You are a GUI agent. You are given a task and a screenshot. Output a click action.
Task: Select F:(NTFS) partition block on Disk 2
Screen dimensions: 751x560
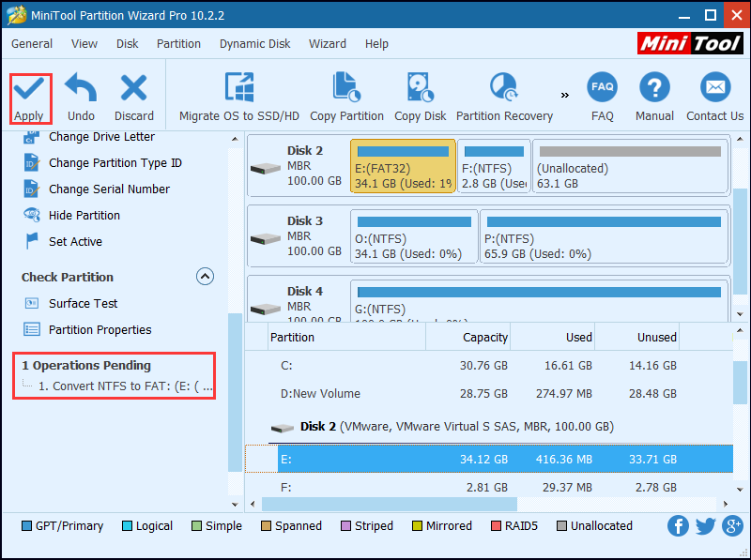[x=494, y=166]
